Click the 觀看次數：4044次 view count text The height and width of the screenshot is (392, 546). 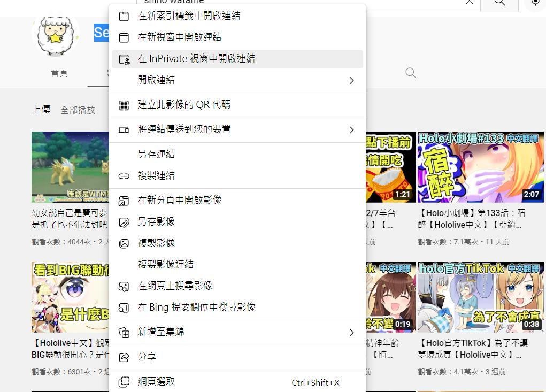(61, 242)
